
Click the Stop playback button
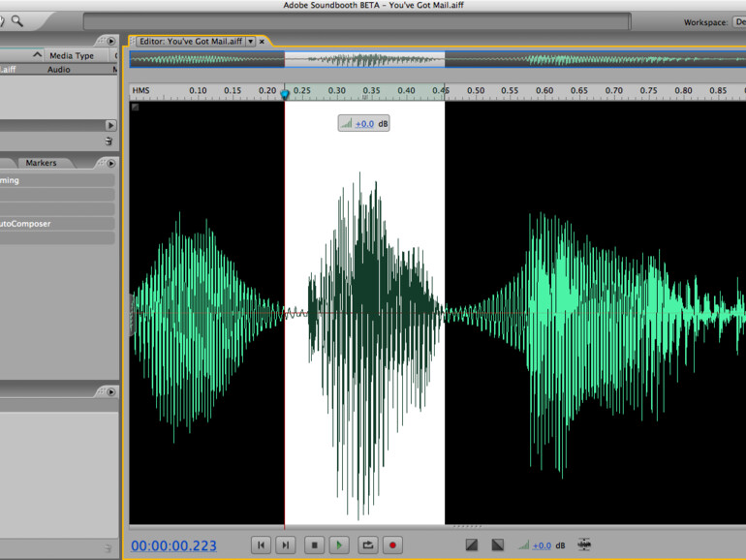click(313, 545)
